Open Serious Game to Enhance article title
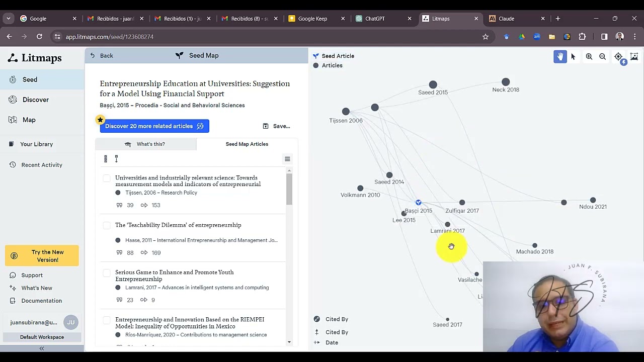The image size is (644, 362). click(175, 276)
